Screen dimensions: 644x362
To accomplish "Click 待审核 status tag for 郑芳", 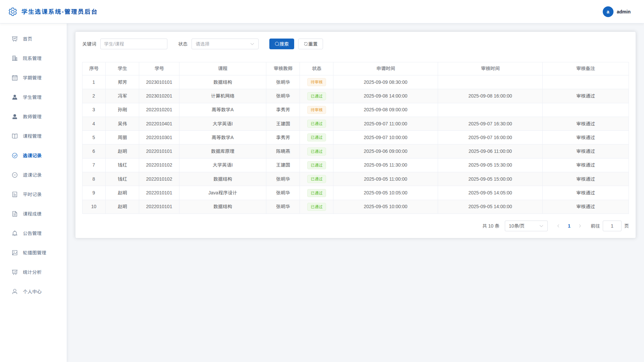I will click(x=317, y=82).
